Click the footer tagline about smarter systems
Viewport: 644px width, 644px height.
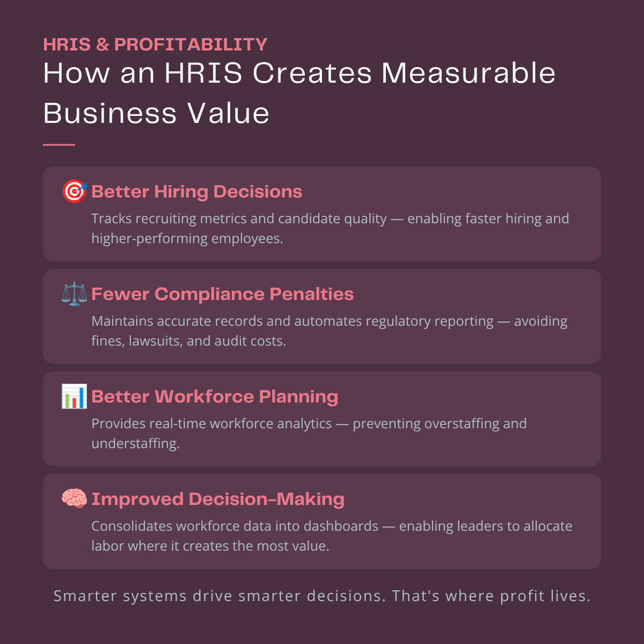(322, 596)
